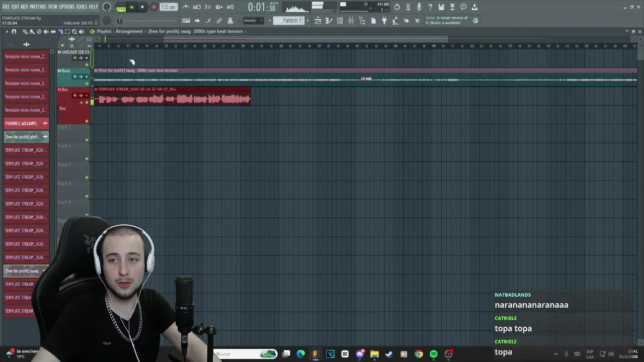The image size is (644, 362).
Task: Select the playlist Draw pencil tool
Action: point(25,32)
